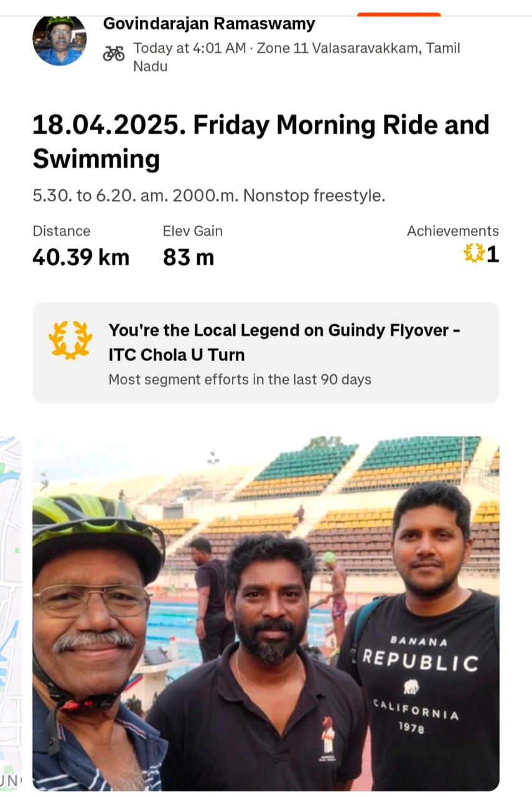This screenshot has height=797, width=532.
Task: Click the bicycle ride type icon
Action: 113,53
